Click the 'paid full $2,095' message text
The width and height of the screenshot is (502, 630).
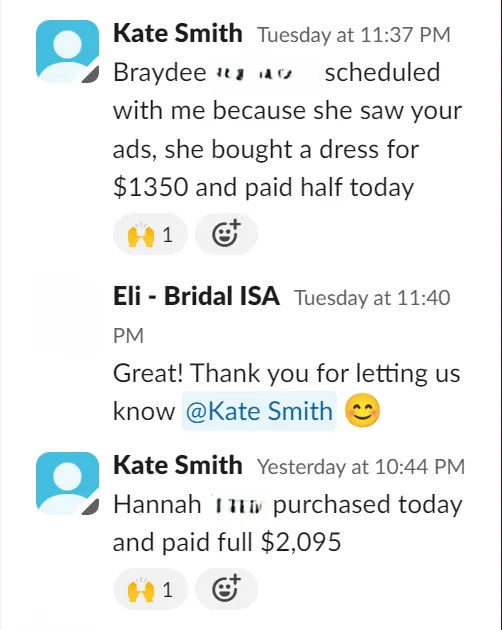coord(288,523)
